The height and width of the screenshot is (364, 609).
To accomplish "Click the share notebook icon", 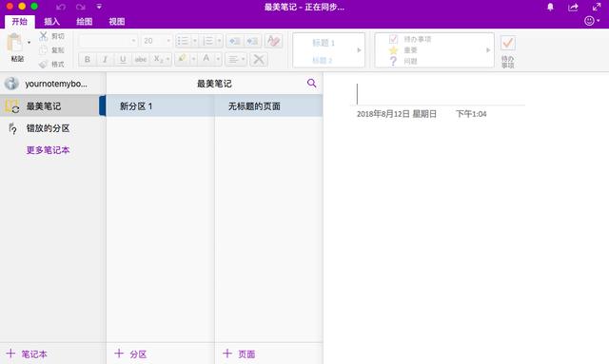I will pyautogui.click(x=573, y=7).
